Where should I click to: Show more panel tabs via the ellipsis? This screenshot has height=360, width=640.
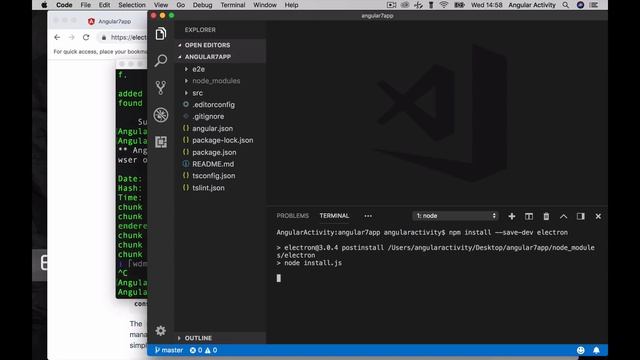[x=368, y=216]
